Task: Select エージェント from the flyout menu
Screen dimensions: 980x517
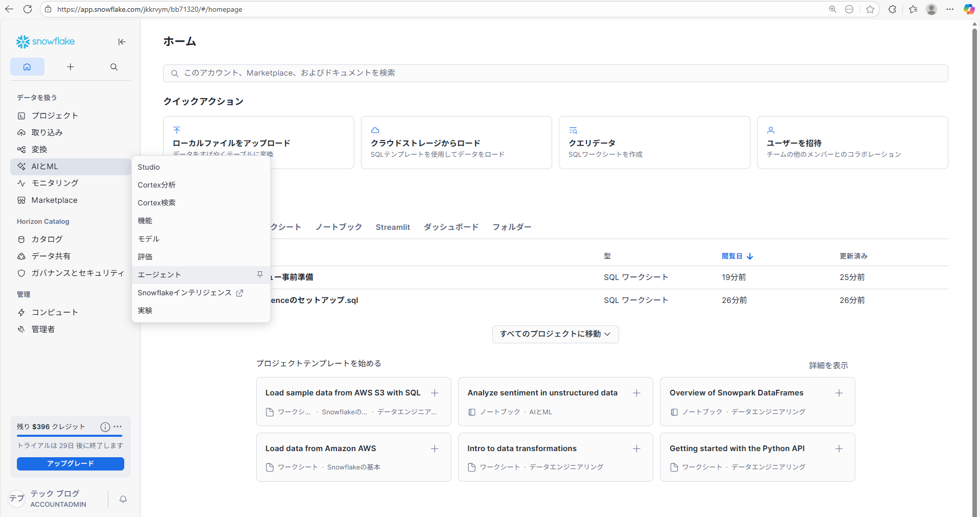Action: (201, 275)
